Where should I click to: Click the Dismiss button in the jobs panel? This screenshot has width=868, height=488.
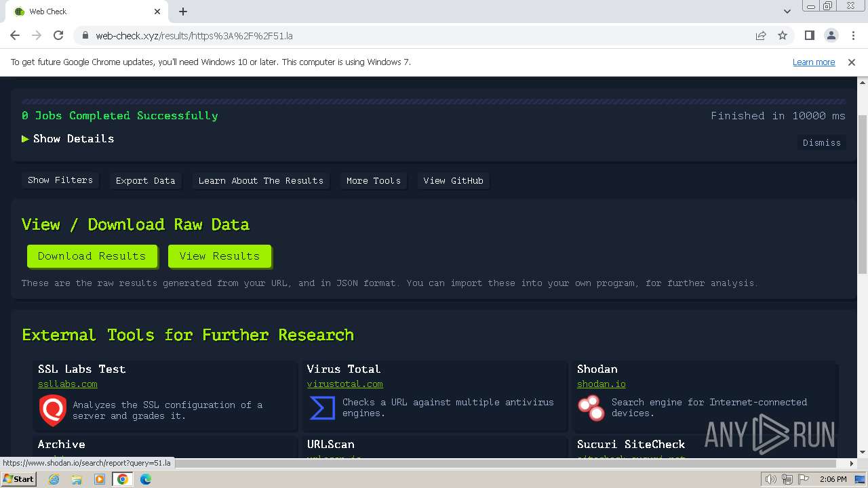pos(821,143)
